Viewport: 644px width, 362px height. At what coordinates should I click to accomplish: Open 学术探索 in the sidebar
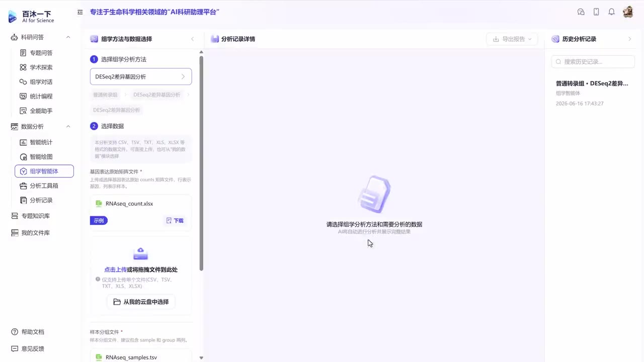tap(41, 67)
